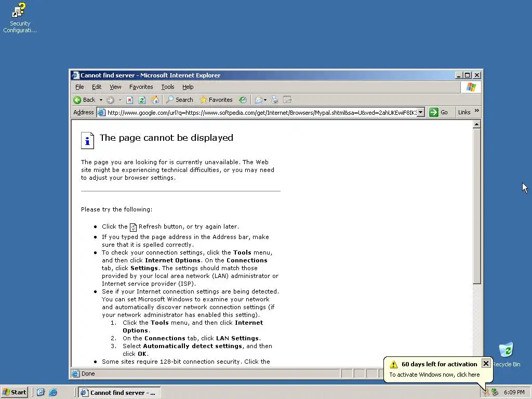
Task: Select the Security Configuration desktop shortcut
Action: point(20,18)
